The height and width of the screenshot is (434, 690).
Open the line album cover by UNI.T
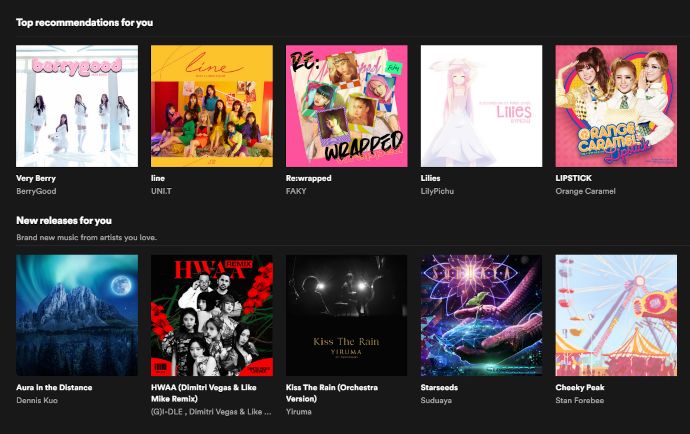point(212,106)
